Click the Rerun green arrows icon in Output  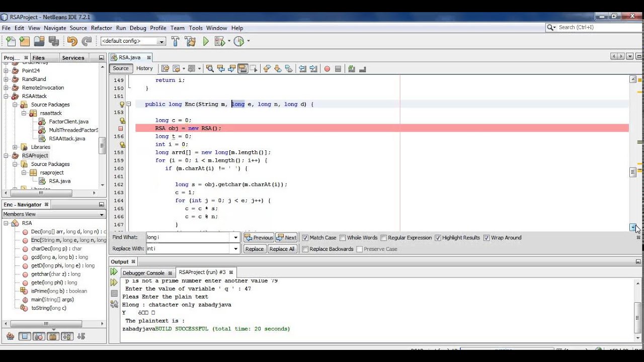click(x=114, y=272)
